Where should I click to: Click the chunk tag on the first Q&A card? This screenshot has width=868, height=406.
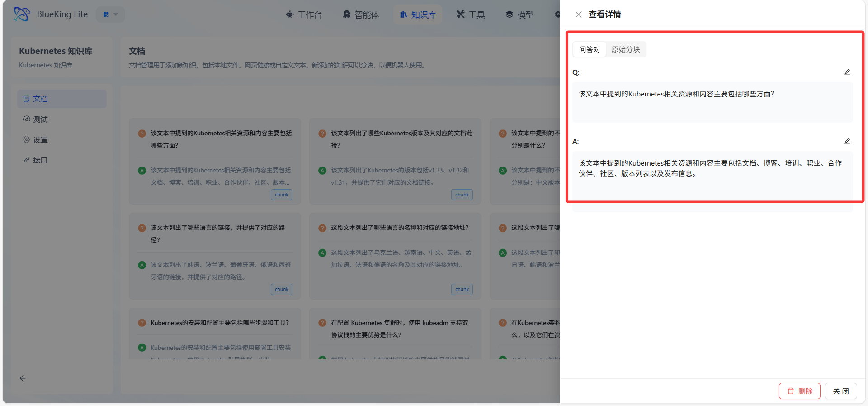[281, 195]
